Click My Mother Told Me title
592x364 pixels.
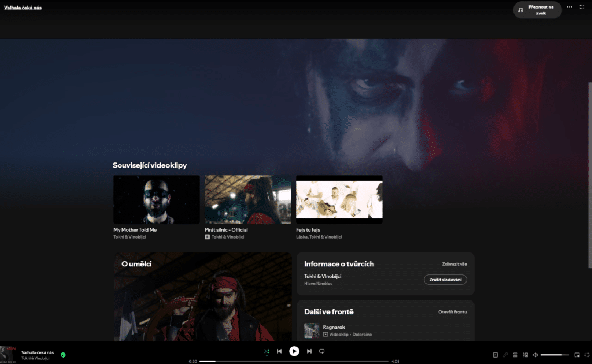coord(135,230)
